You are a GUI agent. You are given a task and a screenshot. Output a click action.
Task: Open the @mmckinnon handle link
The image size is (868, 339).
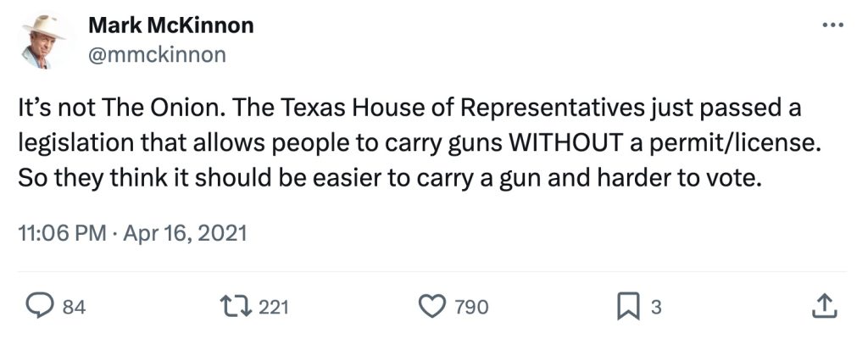coord(157,55)
